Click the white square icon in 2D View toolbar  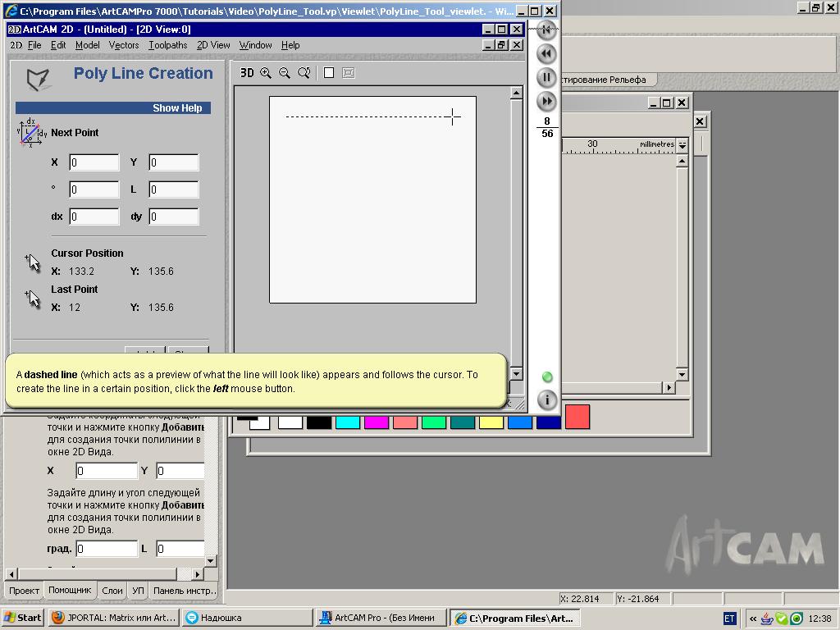tap(329, 73)
